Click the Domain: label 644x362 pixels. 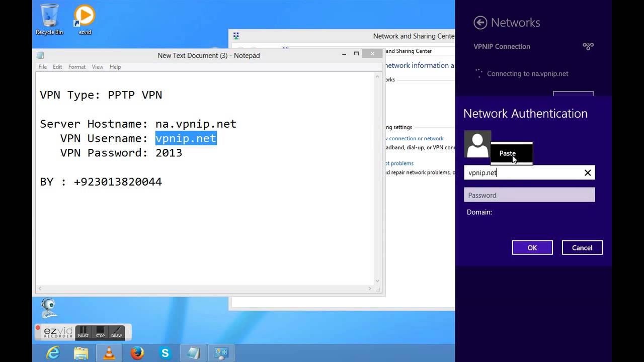point(479,212)
